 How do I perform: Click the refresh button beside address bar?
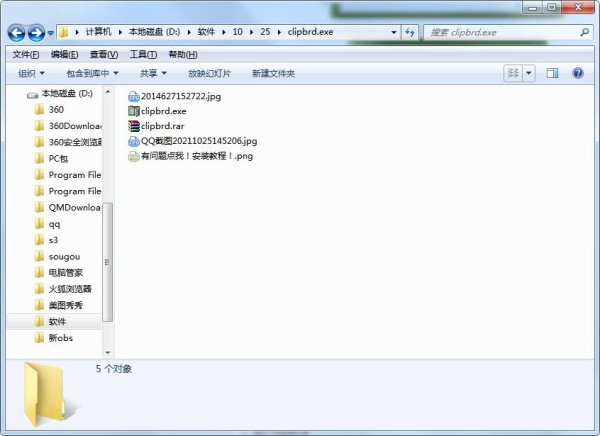tap(411, 32)
